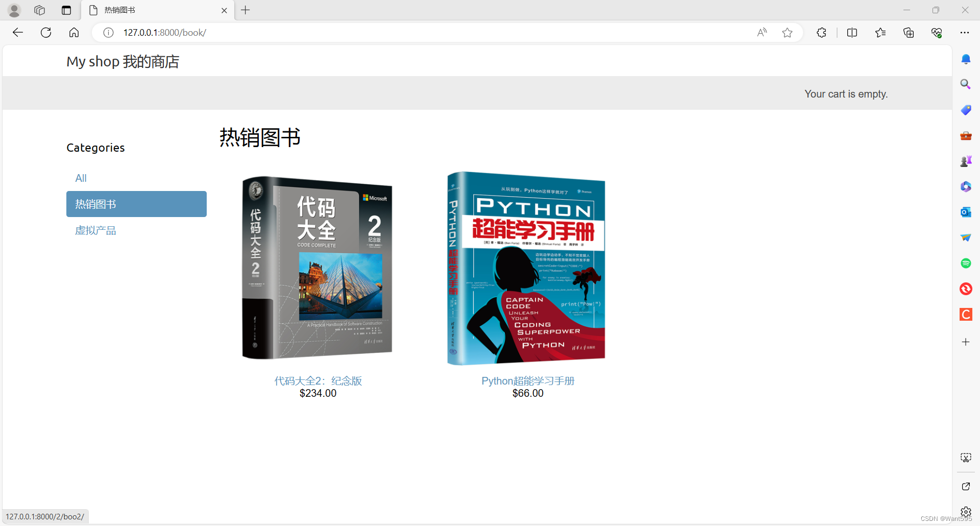Open Tools briefcase in sidebar
Viewport: 980px width, 526px height.
click(966, 135)
